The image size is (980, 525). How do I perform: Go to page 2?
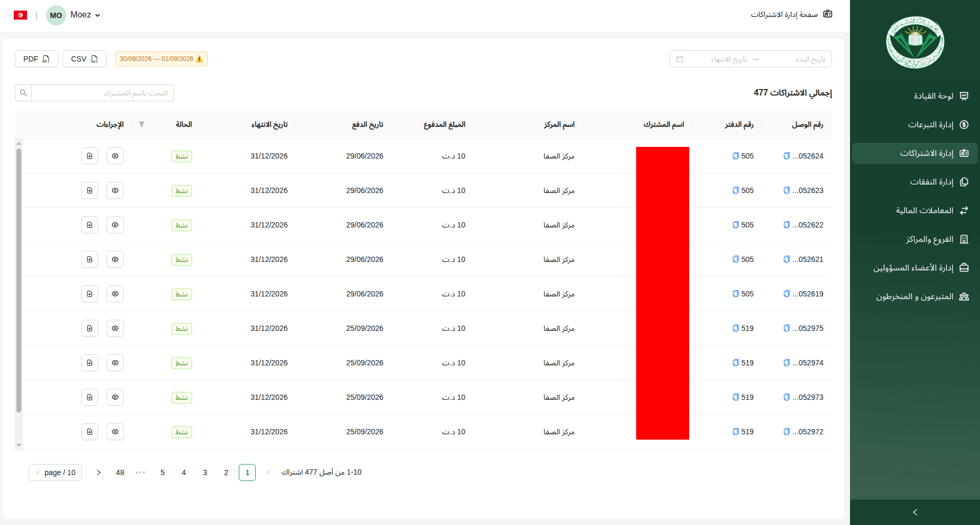(x=226, y=472)
